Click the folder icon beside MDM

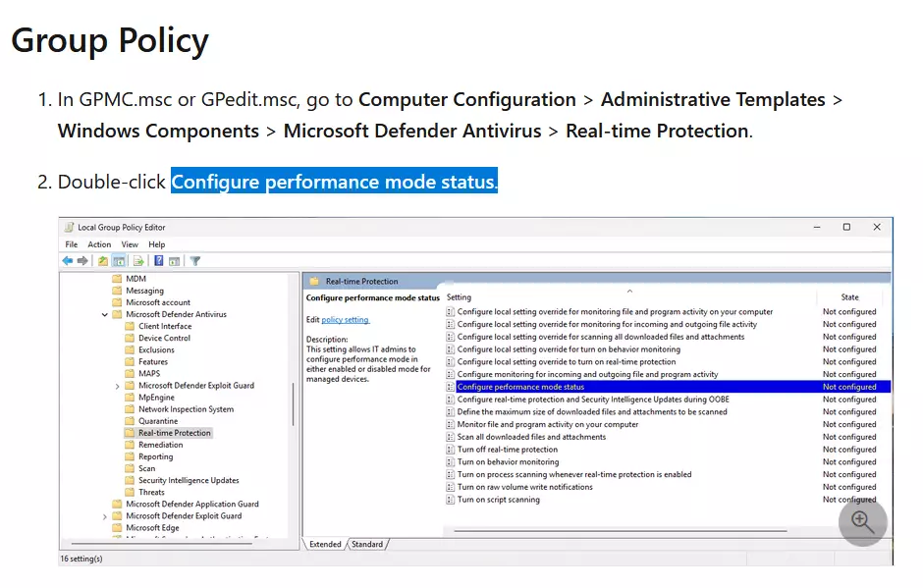pyautogui.click(x=117, y=279)
